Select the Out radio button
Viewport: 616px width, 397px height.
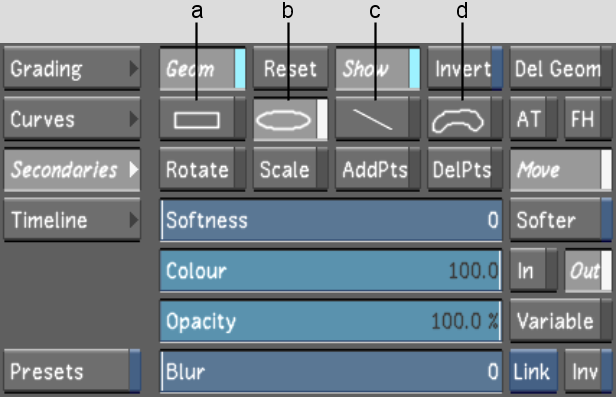point(588,271)
